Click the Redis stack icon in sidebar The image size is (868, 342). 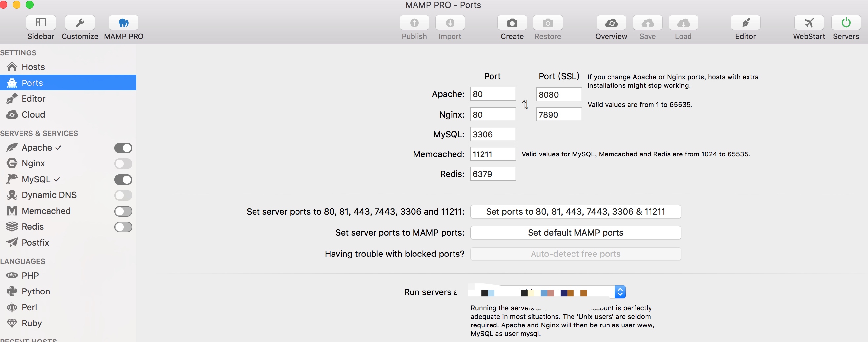12,226
